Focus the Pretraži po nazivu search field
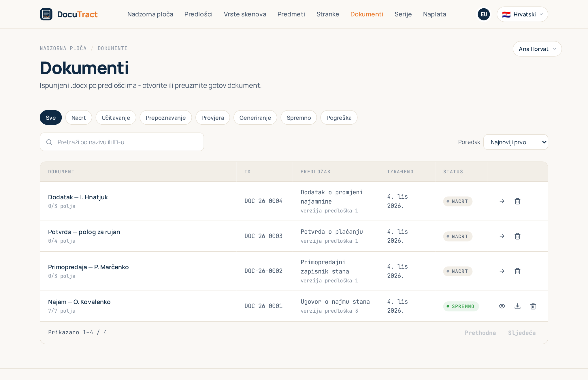Image resolution: width=588 pixels, height=380 pixels. 122,142
